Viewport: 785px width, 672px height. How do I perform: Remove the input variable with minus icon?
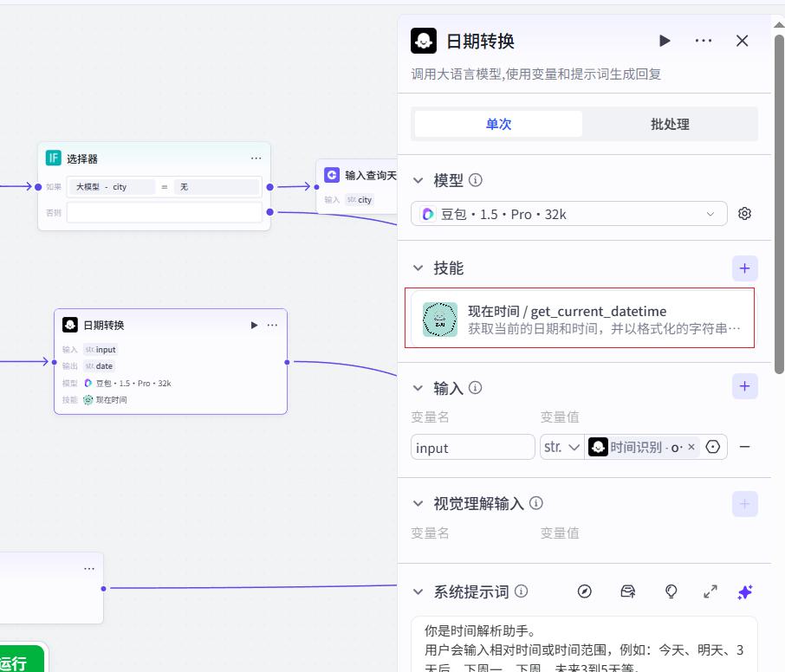744,447
